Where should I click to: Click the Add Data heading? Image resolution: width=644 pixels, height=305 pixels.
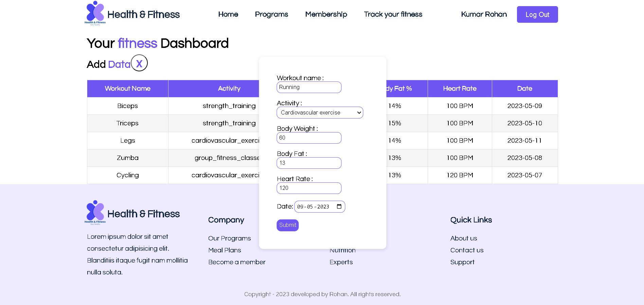109,64
